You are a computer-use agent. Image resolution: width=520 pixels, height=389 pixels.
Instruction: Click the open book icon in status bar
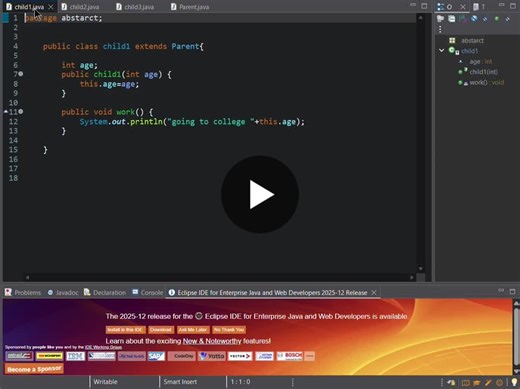(x=465, y=383)
